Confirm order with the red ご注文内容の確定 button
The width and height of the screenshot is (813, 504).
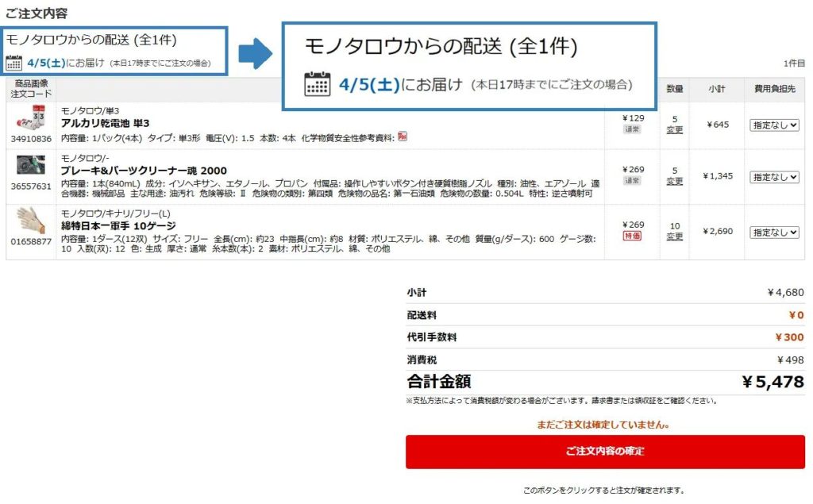(x=605, y=452)
